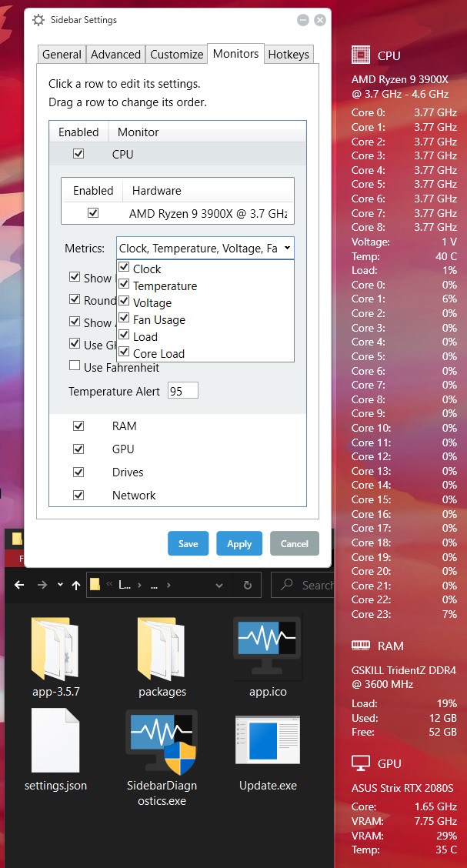Screen dimensions: 467x868
Task: Click the RAM Used 12 GB reading
Action: click(x=404, y=718)
